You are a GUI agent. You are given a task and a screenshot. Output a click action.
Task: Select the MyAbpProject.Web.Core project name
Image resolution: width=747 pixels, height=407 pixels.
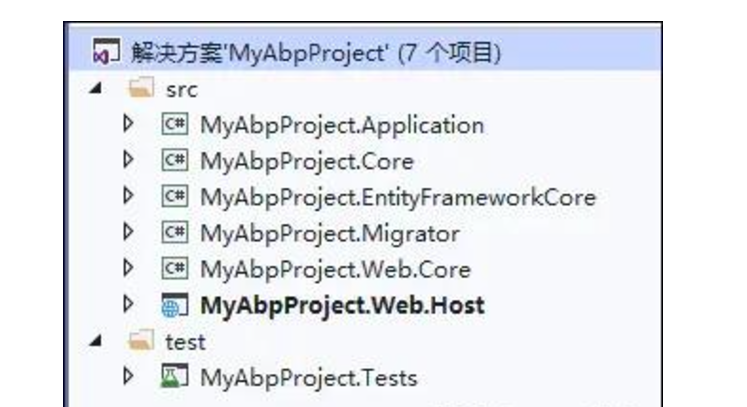tap(335, 270)
